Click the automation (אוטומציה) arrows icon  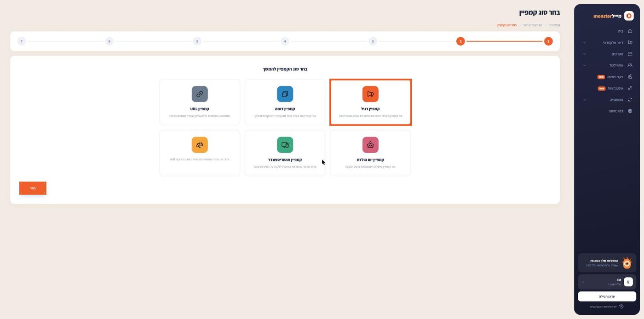[630, 100]
